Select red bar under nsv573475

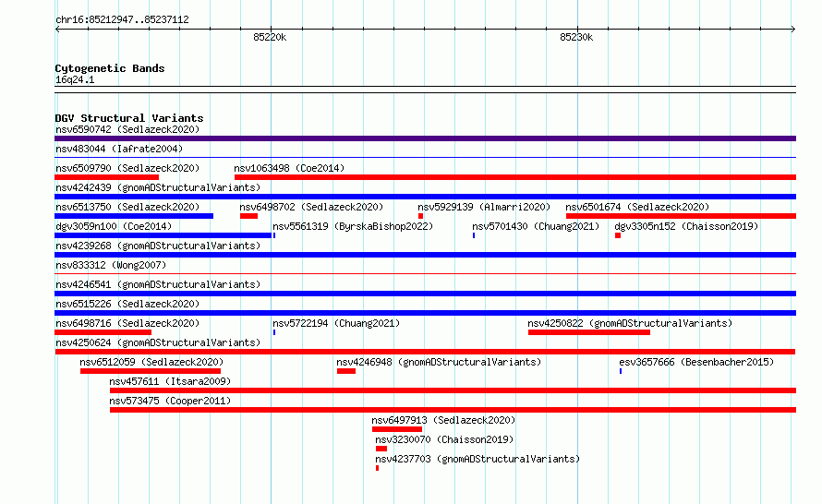point(453,410)
